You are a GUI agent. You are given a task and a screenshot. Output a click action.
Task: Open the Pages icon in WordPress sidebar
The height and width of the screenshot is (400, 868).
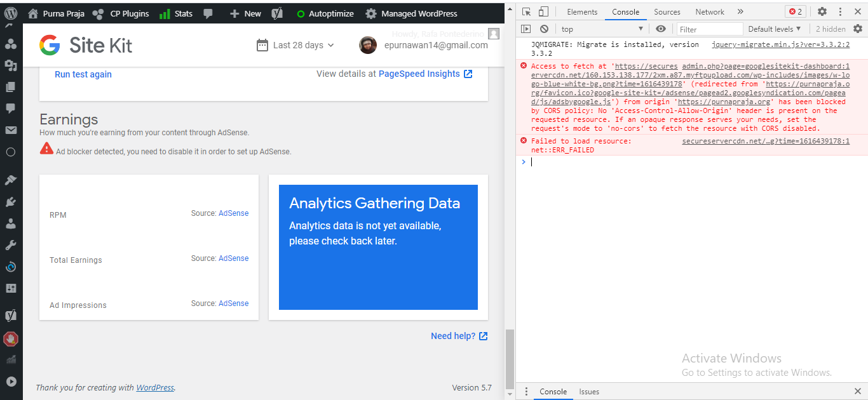coord(11,86)
